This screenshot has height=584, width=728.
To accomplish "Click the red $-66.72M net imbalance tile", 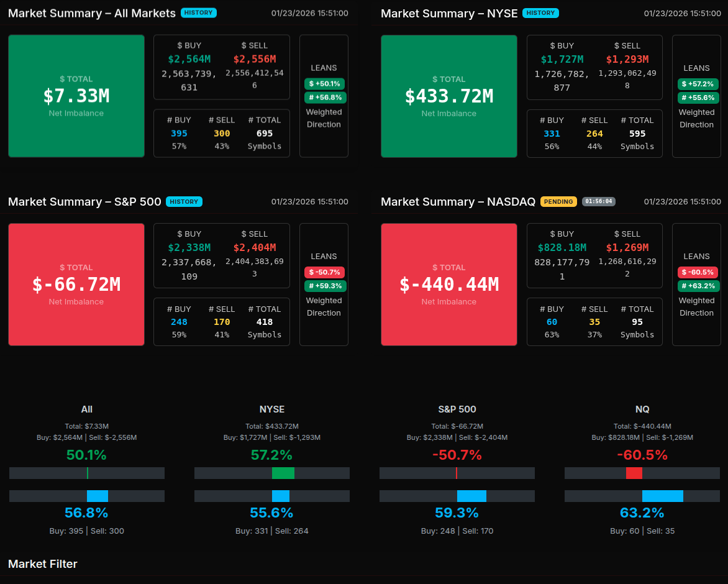I will coord(76,284).
